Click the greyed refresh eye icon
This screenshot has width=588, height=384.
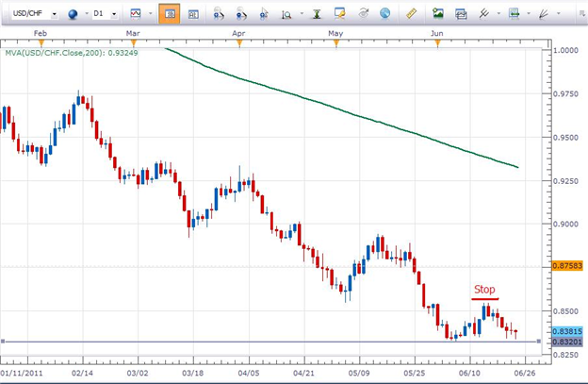(x=363, y=14)
